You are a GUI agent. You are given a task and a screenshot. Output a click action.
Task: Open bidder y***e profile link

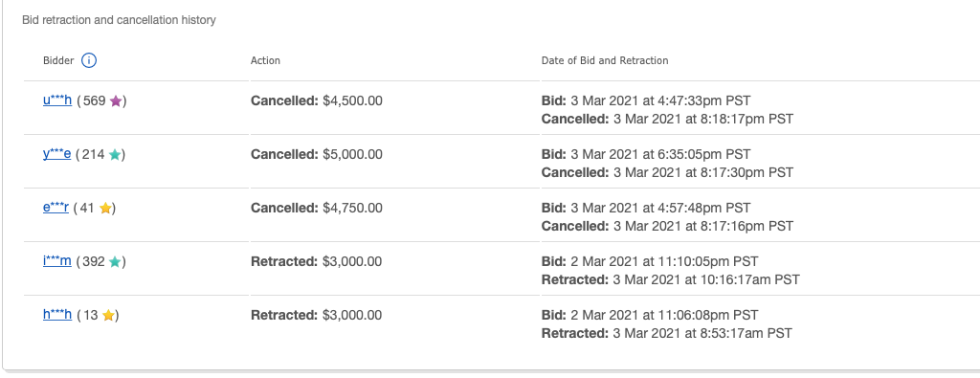tap(56, 154)
